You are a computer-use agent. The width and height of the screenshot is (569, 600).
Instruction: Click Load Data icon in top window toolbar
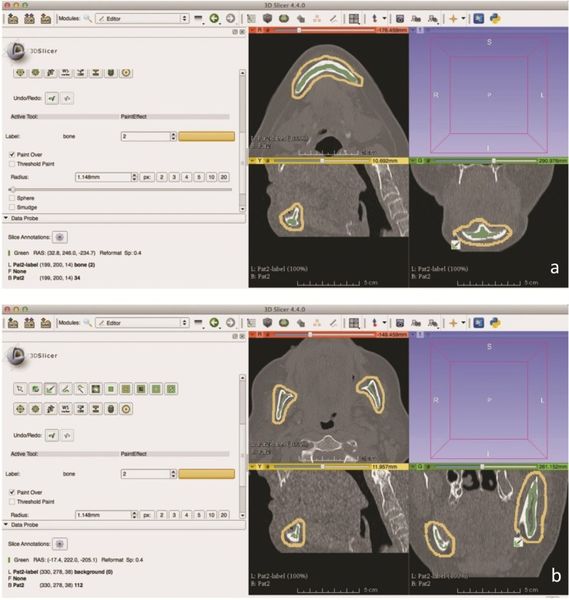pyautogui.click(x=13, y=18)
